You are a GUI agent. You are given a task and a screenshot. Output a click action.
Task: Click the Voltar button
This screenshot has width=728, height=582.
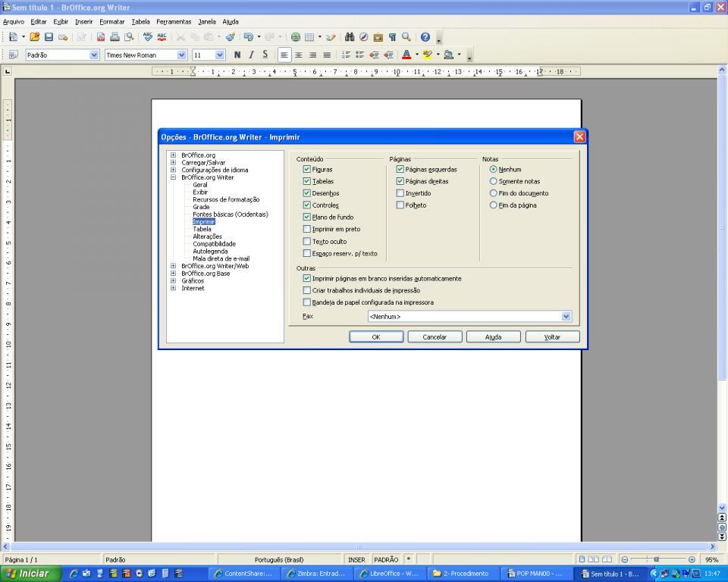(553, 337)
